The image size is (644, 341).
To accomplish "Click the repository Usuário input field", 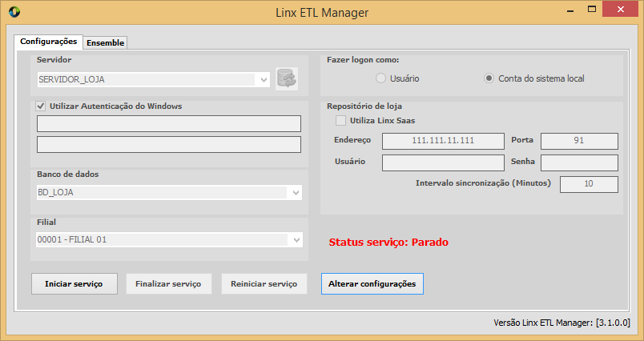I will [x=443, y=162].
